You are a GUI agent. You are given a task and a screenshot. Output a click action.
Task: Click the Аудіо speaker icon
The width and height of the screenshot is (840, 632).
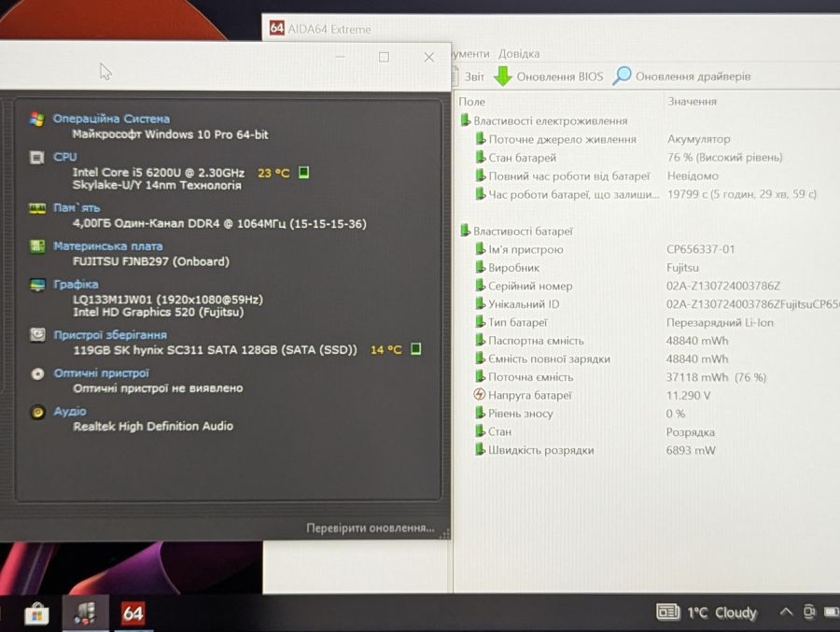[37, 412]
